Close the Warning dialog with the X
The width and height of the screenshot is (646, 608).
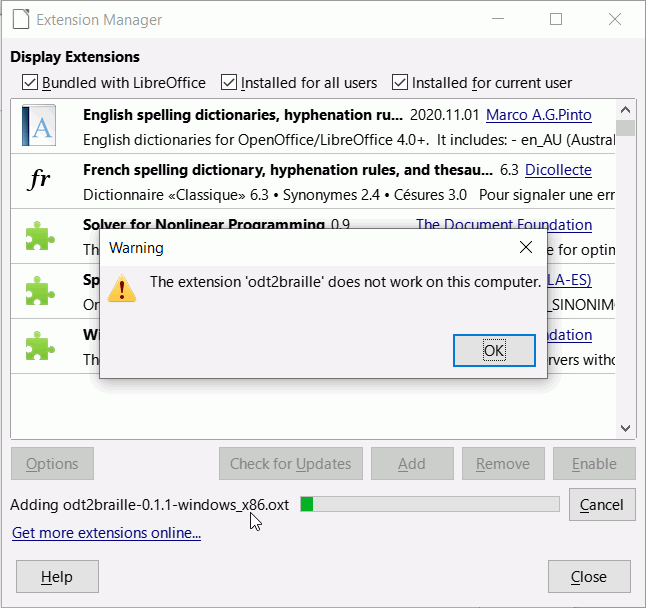coord(526,247)
